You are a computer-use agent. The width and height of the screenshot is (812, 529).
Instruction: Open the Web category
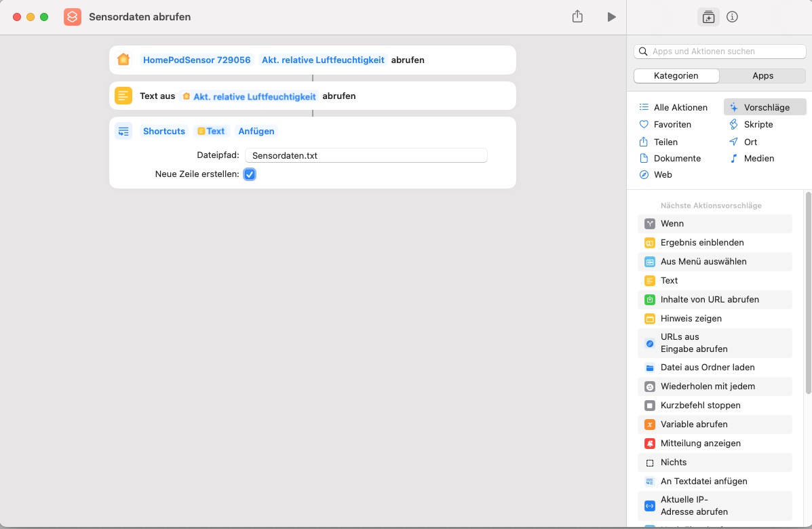655,175
